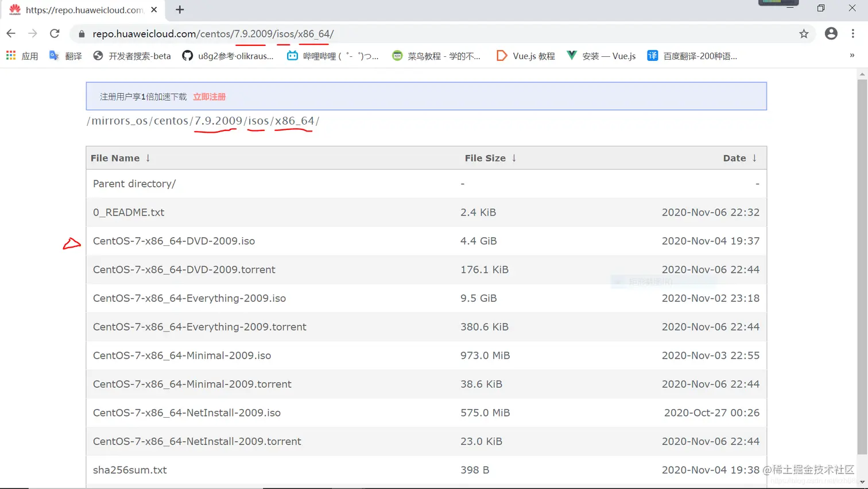
Task: Restore the browser window size
Action: tap(821, 8)
